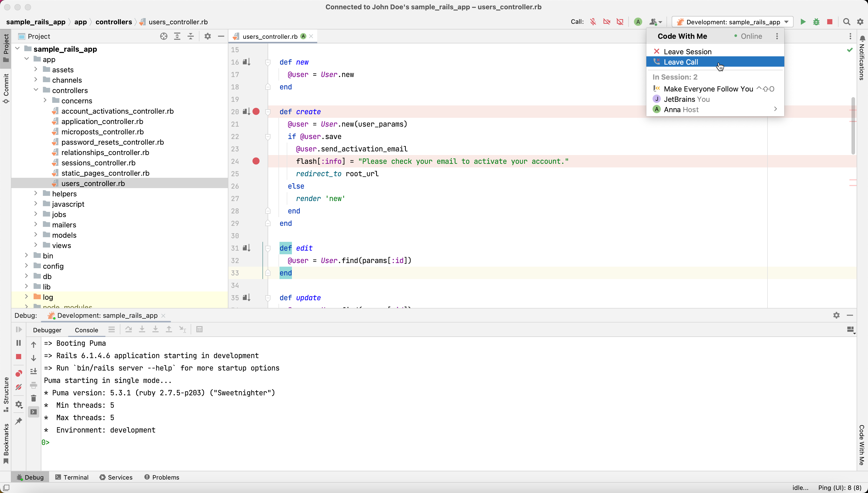Image resolution: width=868 pixels, height=493 pixels.
Task: Expand the helpers folder in the project tree
Action: tap(36, 194)
